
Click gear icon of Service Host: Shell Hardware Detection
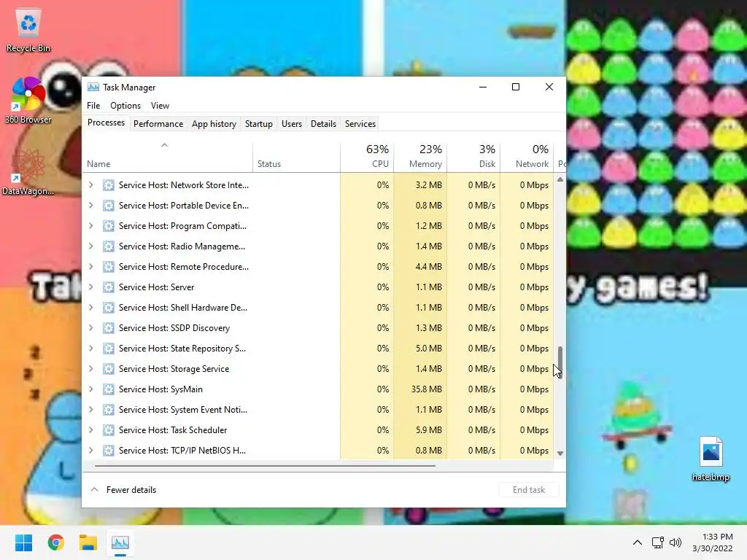(109, 308)
